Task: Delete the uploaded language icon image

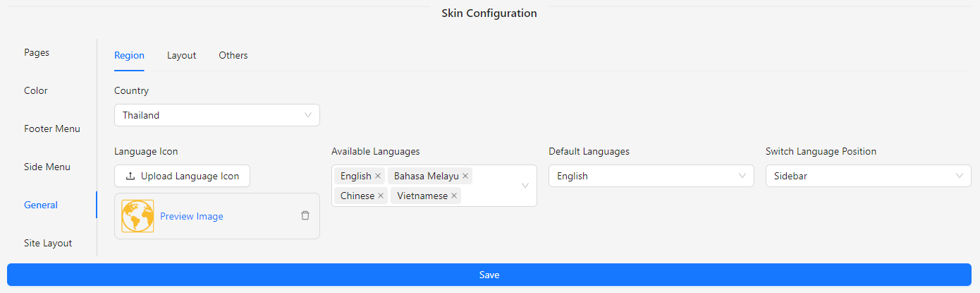Action: pyautogui.click(x=305, y=215)
